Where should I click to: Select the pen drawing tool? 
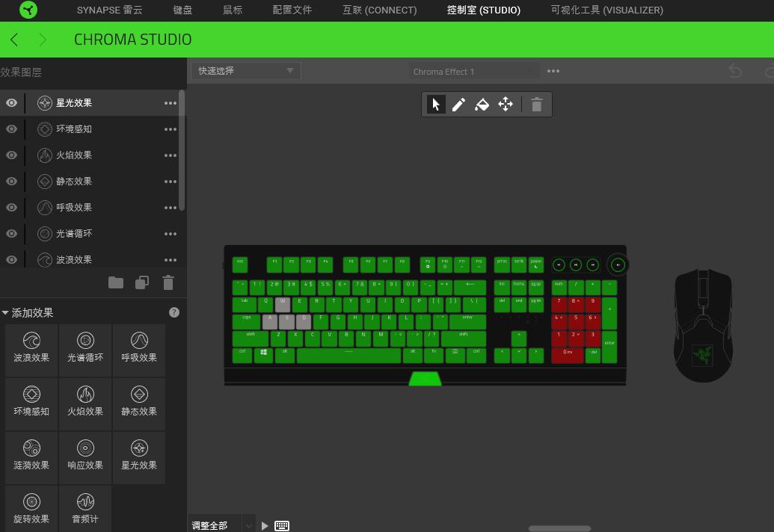[458, 105]
